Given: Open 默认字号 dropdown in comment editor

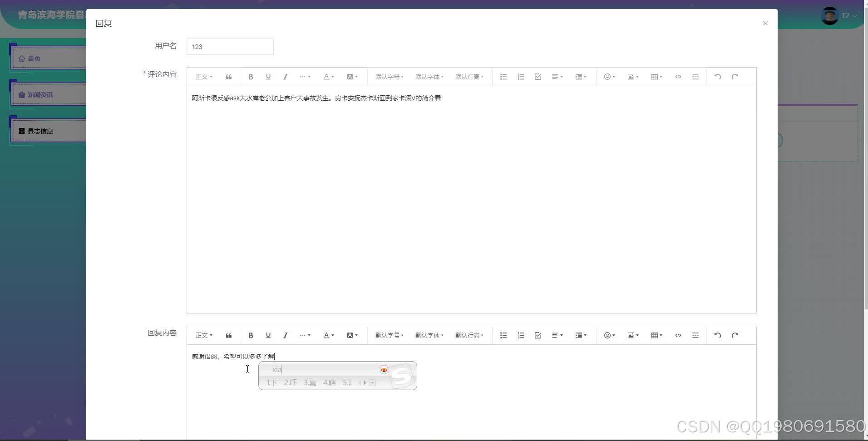Looking at the screenshot, I should pos(389,77).
